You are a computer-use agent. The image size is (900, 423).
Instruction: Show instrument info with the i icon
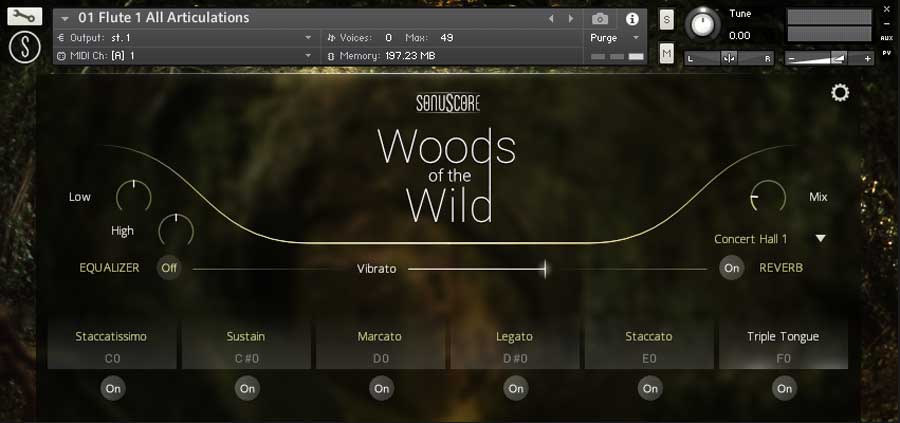tap(632, 19)
